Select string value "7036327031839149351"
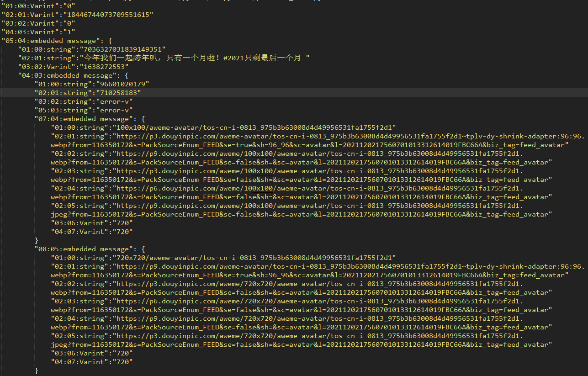Image resolution: width=588 pixels, height=376 pixels. tap(122, 49)
